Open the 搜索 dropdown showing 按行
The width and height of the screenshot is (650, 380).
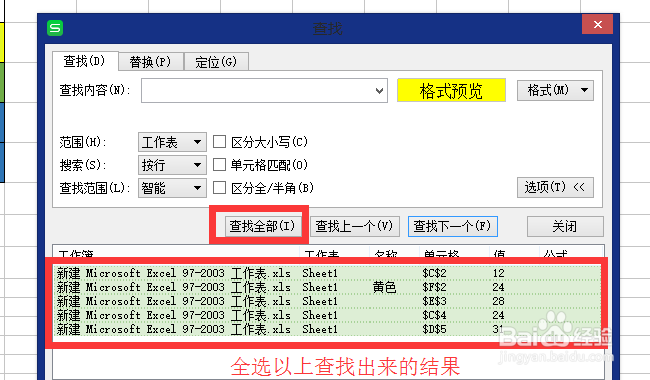tap(172, 165)
